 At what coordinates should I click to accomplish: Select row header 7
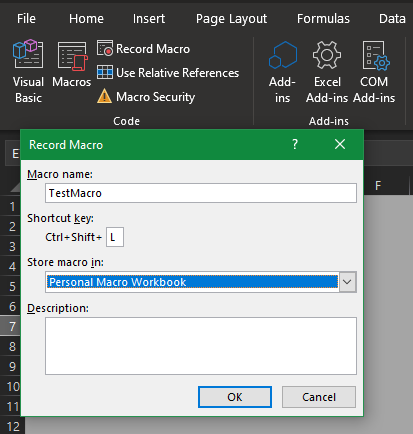coord(12,327)
